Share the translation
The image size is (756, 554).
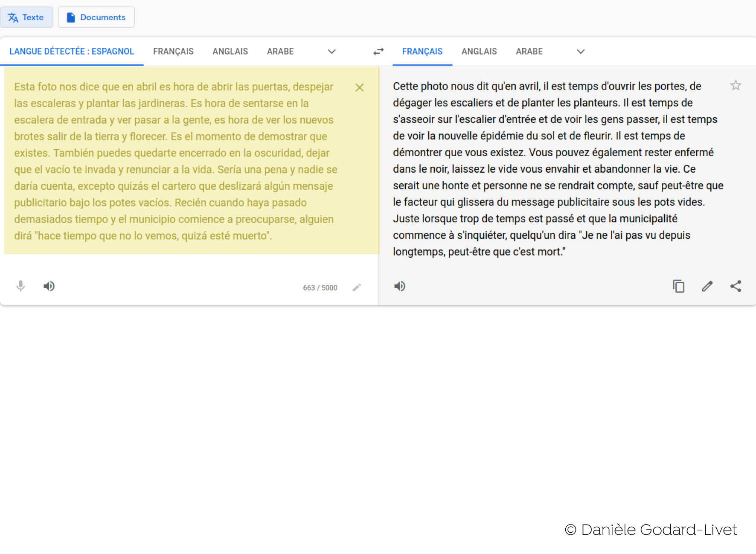click(736, 286)
